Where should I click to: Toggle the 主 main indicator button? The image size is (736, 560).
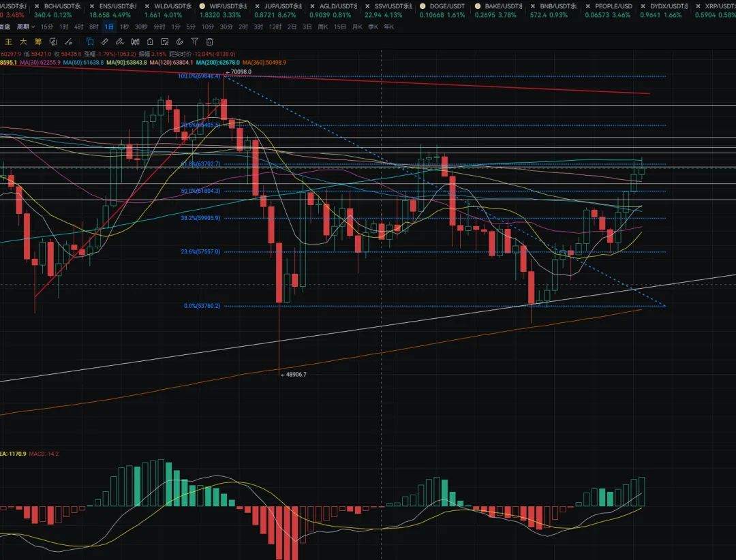click(8, 42)
